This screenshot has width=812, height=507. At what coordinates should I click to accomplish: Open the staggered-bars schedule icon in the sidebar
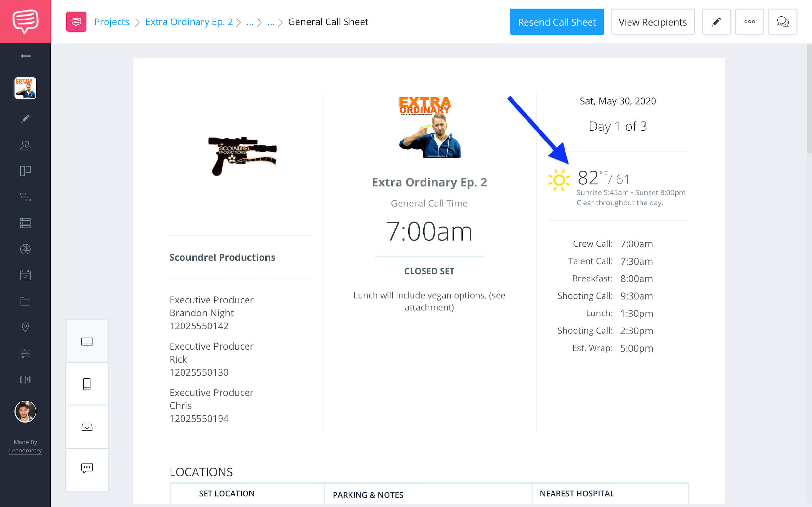(x=26, y=197)
